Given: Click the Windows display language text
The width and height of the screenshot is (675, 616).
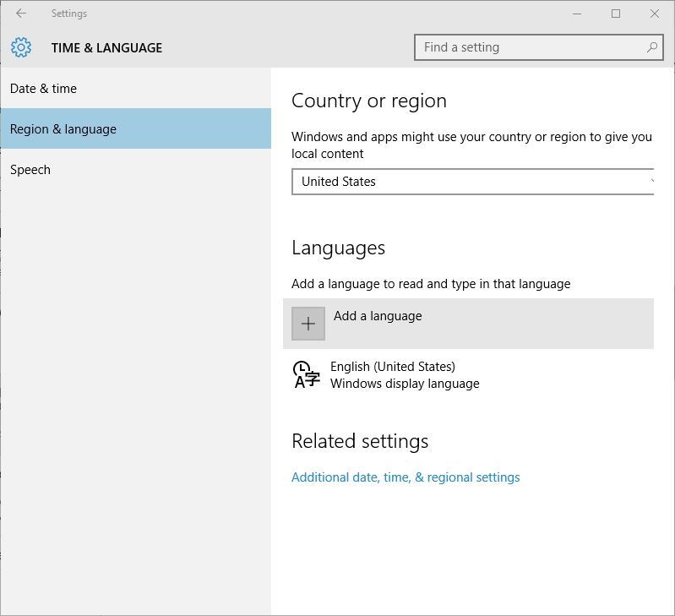Looking at the screenshot, I should tap(405, 384).
